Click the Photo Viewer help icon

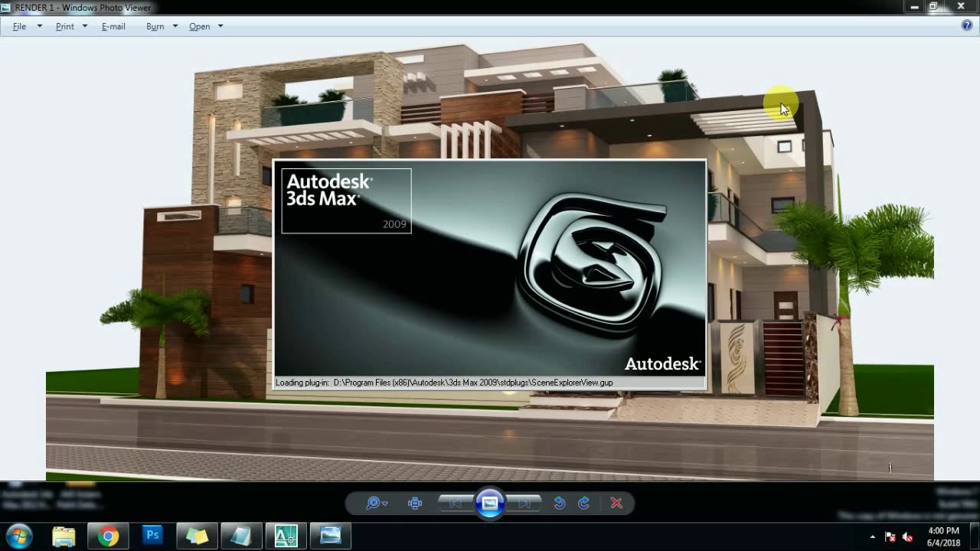pyautogui.click(x=967, y=25)
